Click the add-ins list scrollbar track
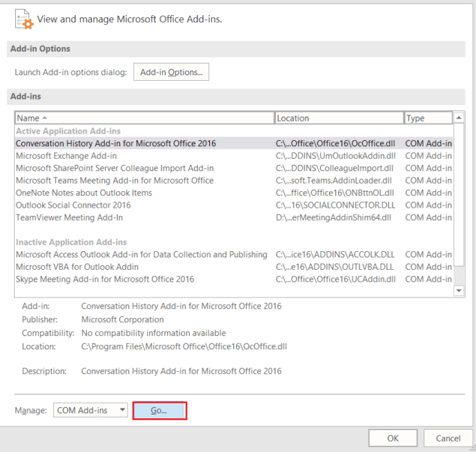This screenshot has height=452, width=476. [x=459, y=274]
